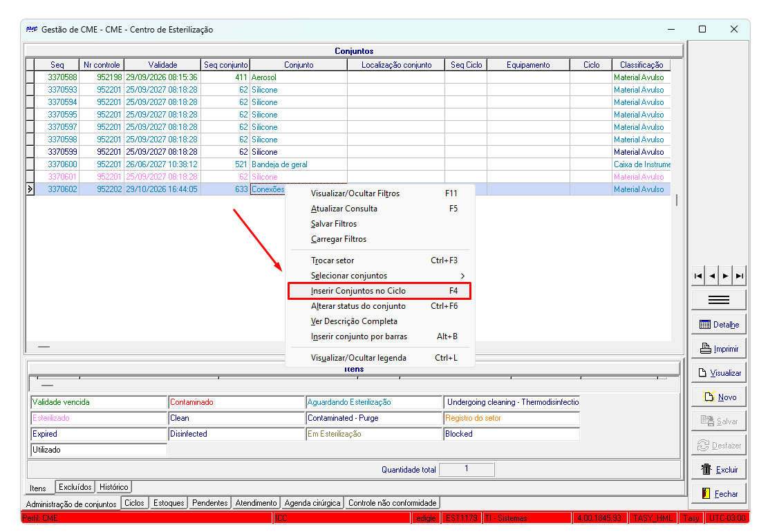Choose Atualizar Consulta from the menu
The width and height of the screenshot is (759, 532).
380,209
